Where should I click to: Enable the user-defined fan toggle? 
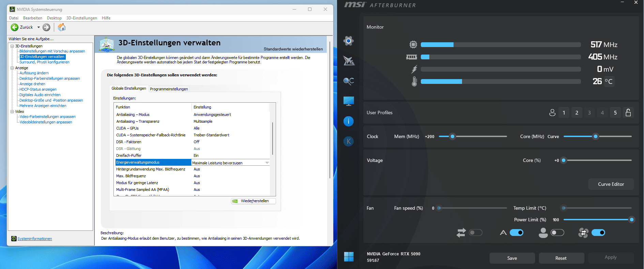point(557,233)
